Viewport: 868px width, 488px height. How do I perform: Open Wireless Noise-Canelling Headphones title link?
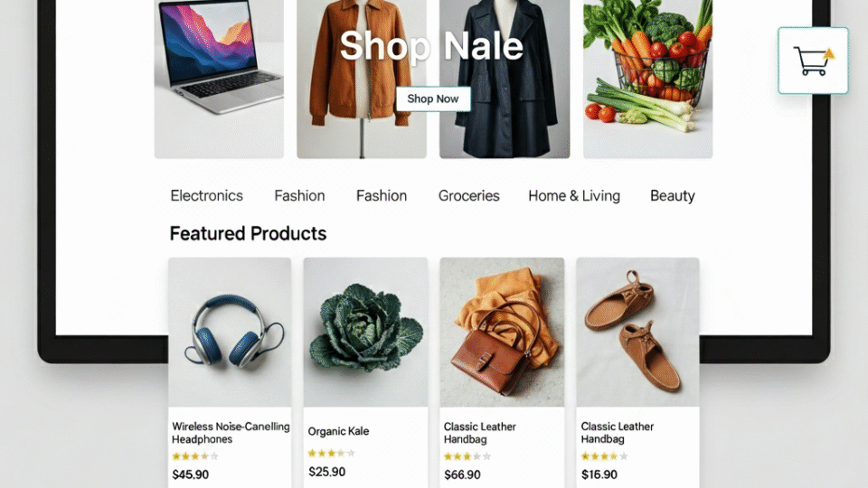click(x=231, y=433)
